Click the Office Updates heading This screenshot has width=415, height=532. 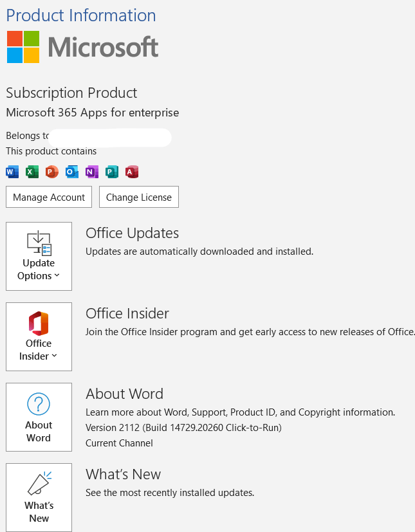132,233
